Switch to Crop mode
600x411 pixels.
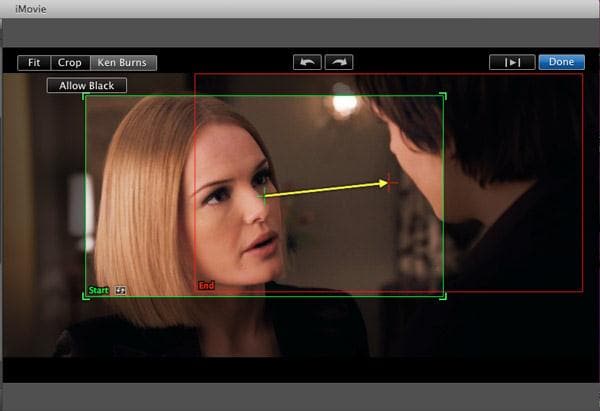click(70, 63)
